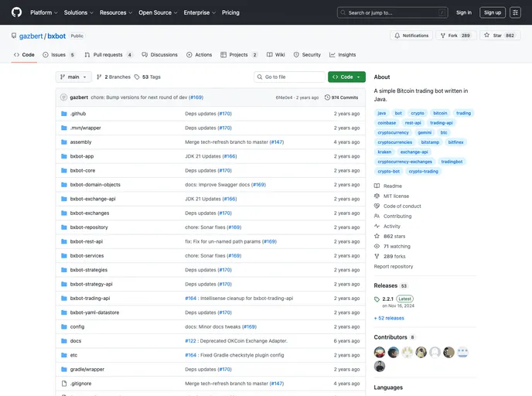This screenshot has height=396, width=532.
Task: Click the Notifications bell button
Action: pyautogui.click(x=411, y=36)
